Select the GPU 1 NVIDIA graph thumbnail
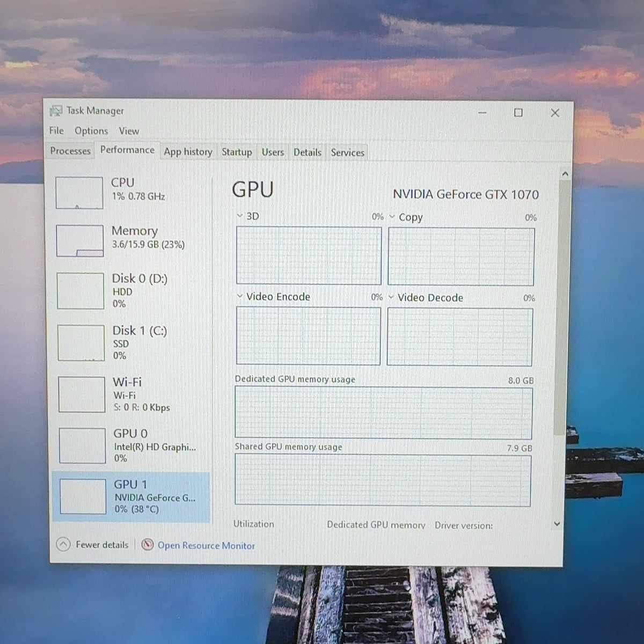 tap(83, 496)
